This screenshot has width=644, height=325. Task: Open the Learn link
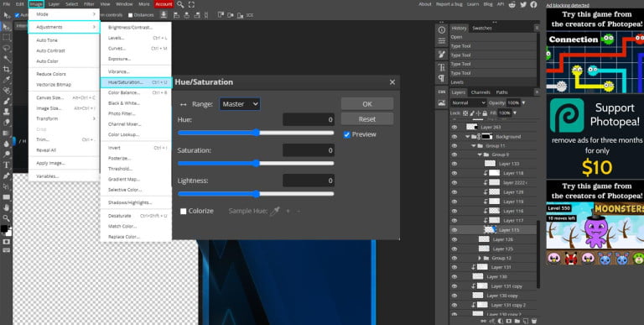pos(473,4)
